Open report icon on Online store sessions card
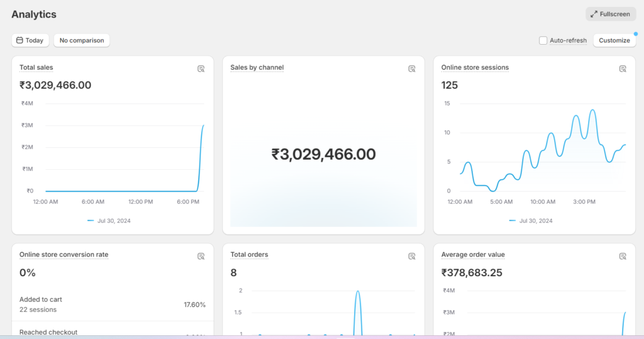The width and height of the screenshot is (644, 339). coord(623,69)
